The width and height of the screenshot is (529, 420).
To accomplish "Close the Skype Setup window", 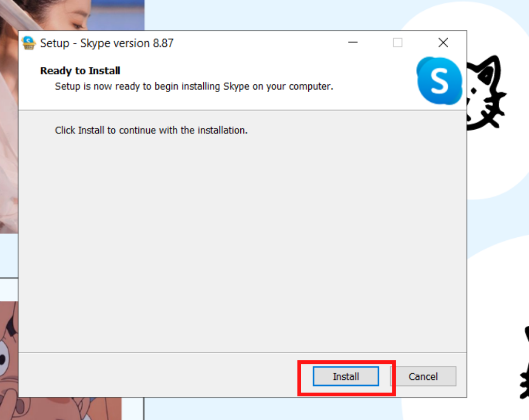I will coord(443,43).
